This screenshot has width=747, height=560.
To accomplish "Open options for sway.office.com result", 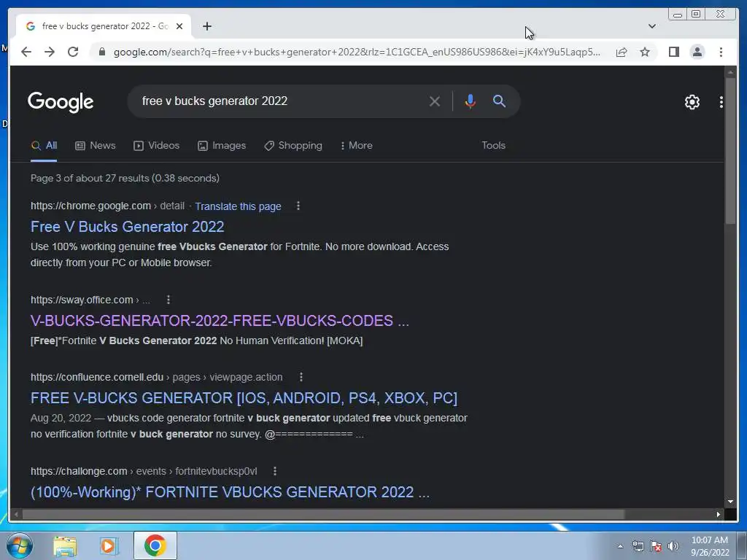I will coord(169,300).
